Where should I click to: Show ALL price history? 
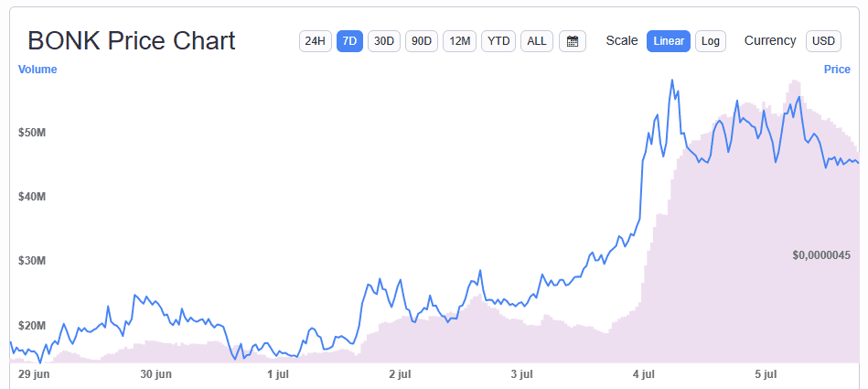537,41
